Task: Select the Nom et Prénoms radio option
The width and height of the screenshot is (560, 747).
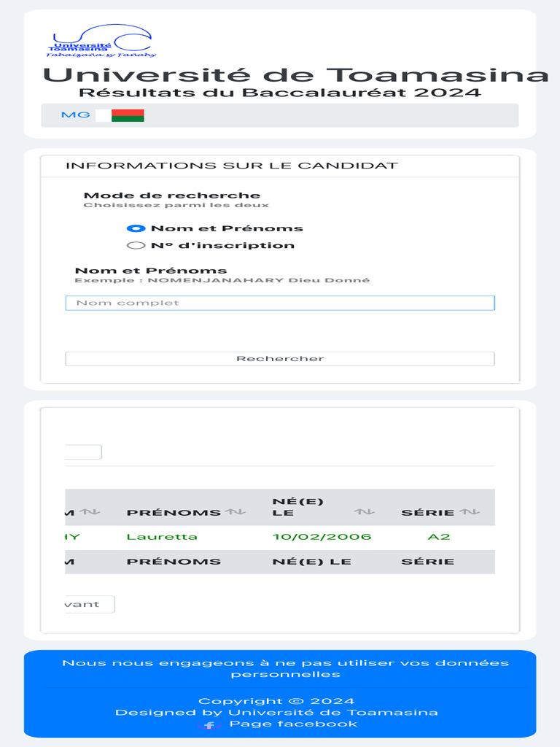Action: tap(131, 228)
